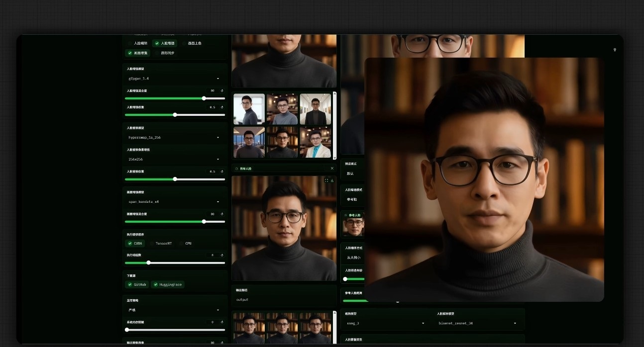Open the 预览模式 dropdown showing 默认
This screenshot has height=347, width=644.
[354, 173]
